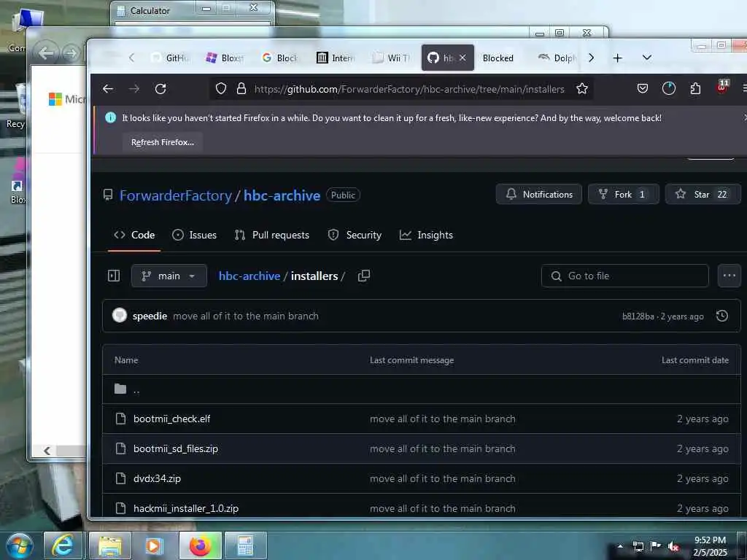List all tabs dropdown arrow
This screenshot has height=560, width=747.
point(646,58)
